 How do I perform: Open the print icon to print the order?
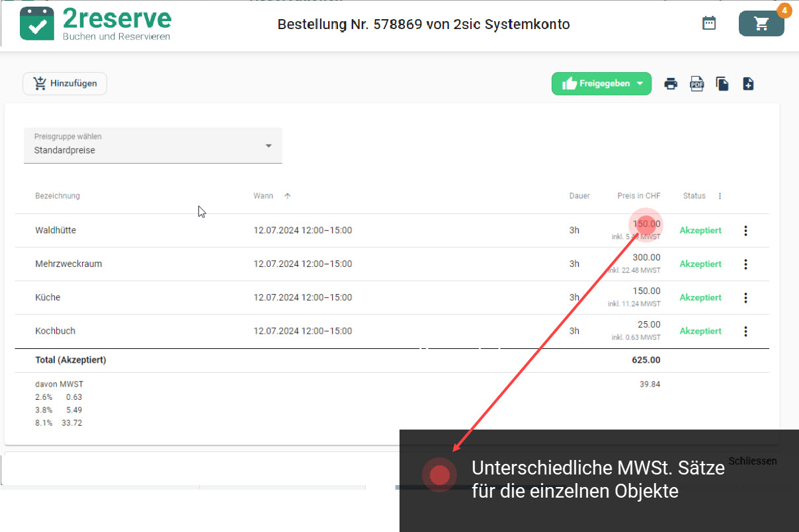[671, 83]
